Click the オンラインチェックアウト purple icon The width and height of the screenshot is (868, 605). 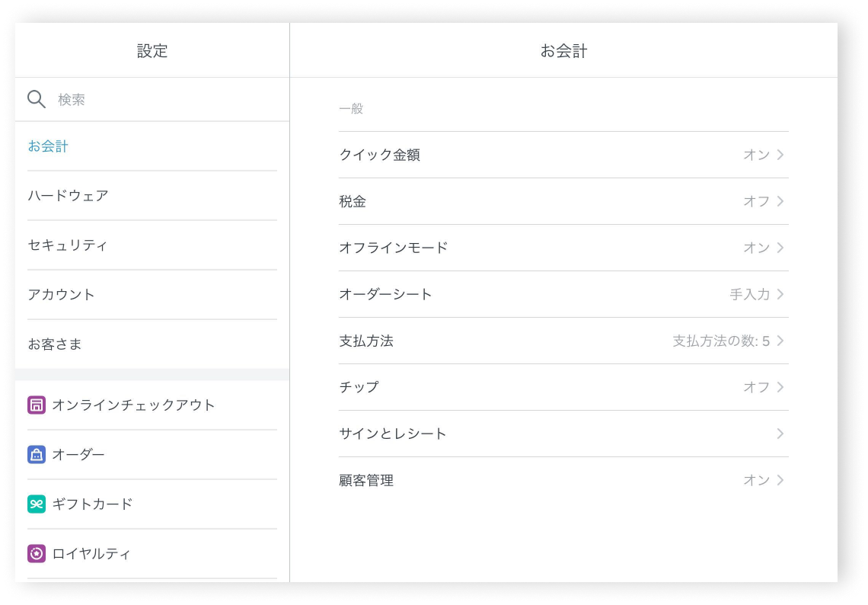click(37, 405)
